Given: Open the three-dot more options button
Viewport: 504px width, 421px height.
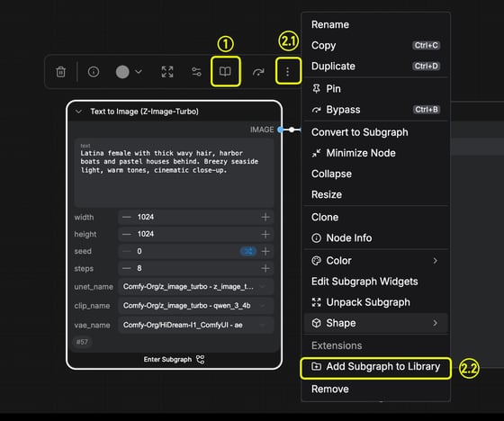Looking at the screenshot, I should coord(287,72).
